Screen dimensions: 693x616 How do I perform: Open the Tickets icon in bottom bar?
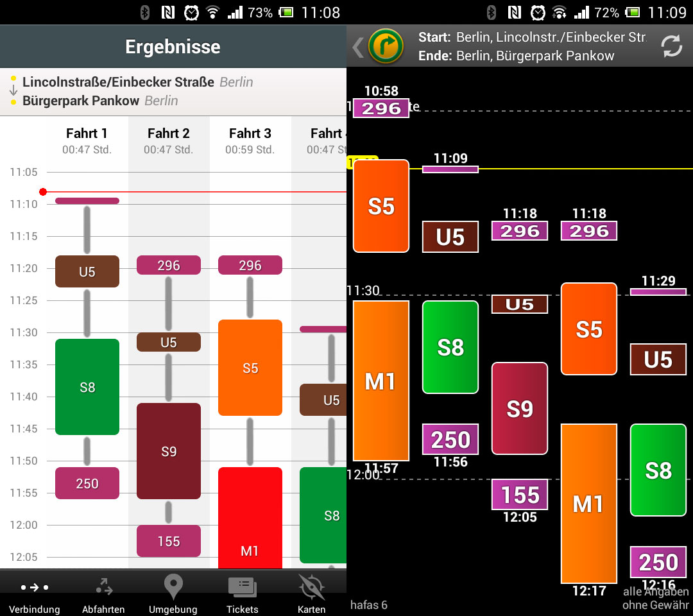pos(242,587)
